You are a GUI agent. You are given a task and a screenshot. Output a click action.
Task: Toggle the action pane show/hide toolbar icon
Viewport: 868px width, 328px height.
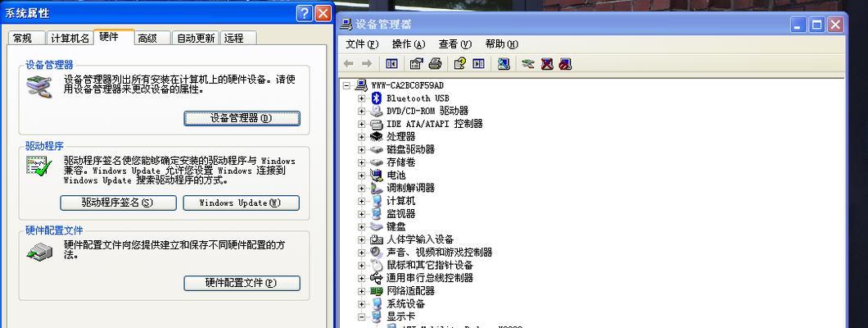[x=479, y=64]
